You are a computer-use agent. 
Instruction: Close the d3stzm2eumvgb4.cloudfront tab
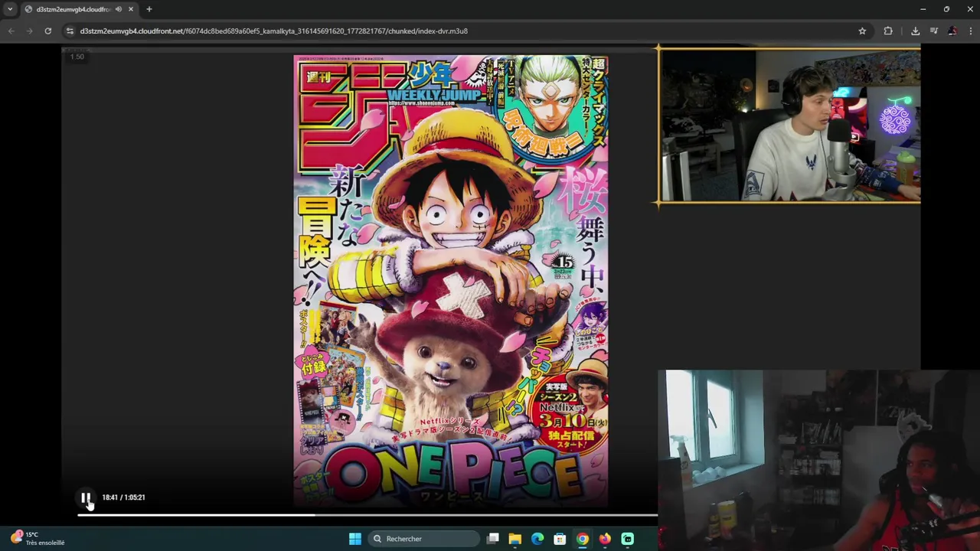(x=131, y=9)
